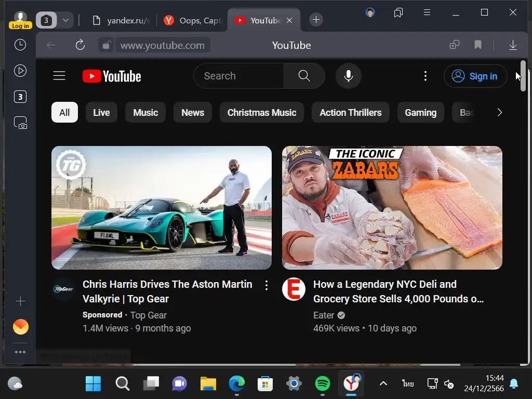Open the tab group counter showing 3
The height and width of the screenshot is (399, 532).
(46, 20)
